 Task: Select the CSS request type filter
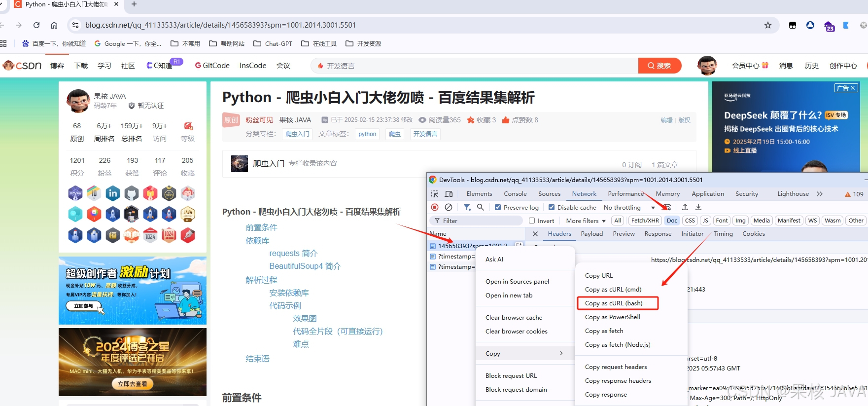click(x=690, y=221)
